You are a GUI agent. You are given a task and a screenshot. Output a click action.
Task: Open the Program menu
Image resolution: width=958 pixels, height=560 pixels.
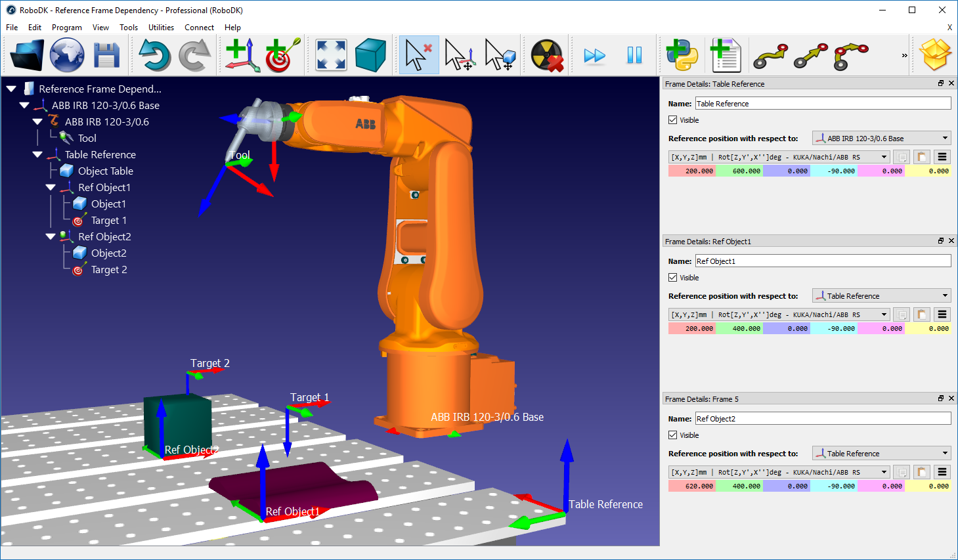point(66,27)
